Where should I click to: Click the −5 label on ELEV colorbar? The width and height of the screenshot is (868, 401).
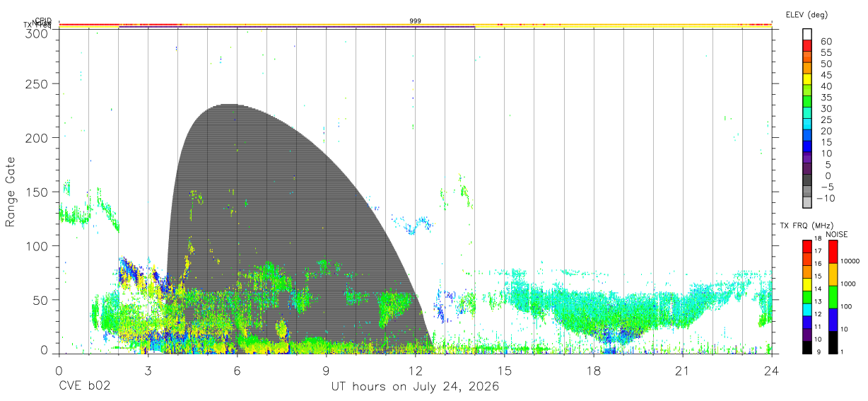(x=826, y=187)
